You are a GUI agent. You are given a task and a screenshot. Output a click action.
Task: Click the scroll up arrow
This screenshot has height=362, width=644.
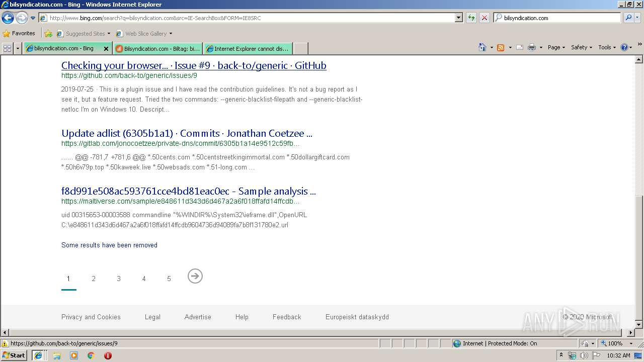coord(639,59)
